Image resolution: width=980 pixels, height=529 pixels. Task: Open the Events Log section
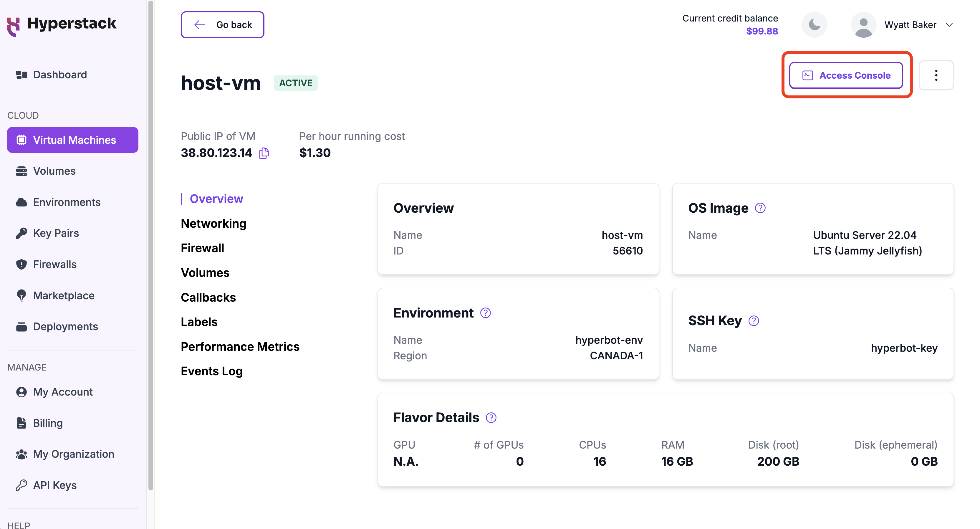212,371
